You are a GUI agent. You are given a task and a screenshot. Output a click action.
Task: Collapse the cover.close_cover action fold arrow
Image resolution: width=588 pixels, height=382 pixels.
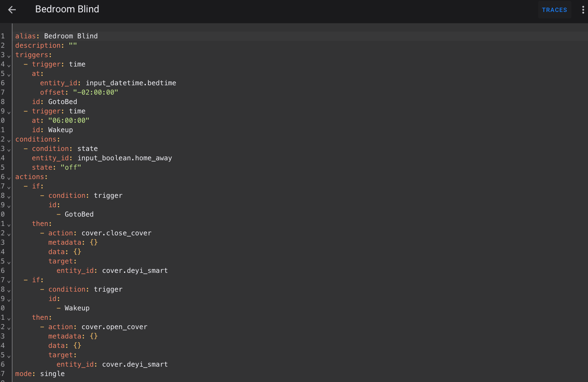pyautogui.click(x=9, y=234)
